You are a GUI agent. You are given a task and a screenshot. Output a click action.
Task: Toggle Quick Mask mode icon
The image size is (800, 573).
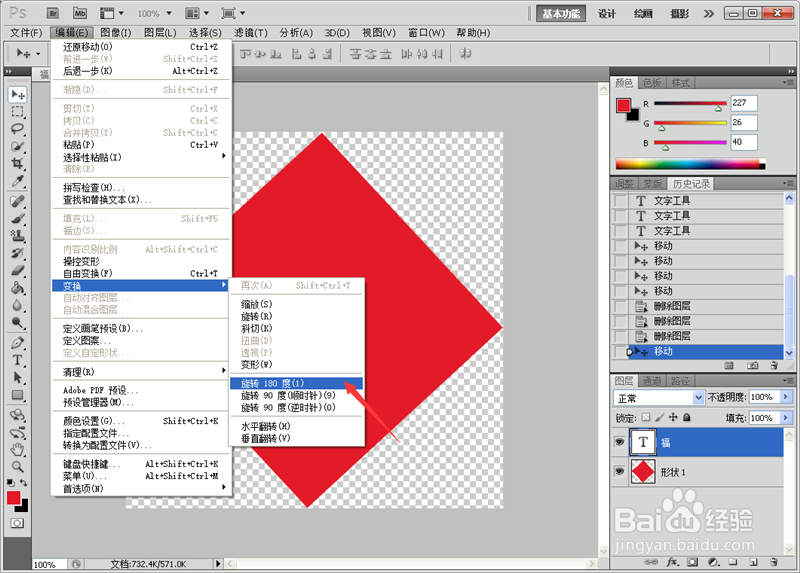coord(17,523)
